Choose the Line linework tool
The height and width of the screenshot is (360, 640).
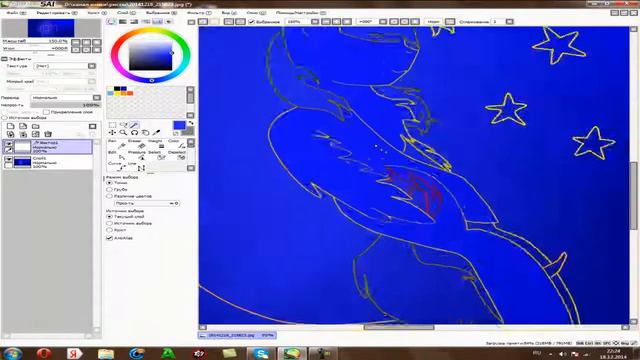point(136,166)
